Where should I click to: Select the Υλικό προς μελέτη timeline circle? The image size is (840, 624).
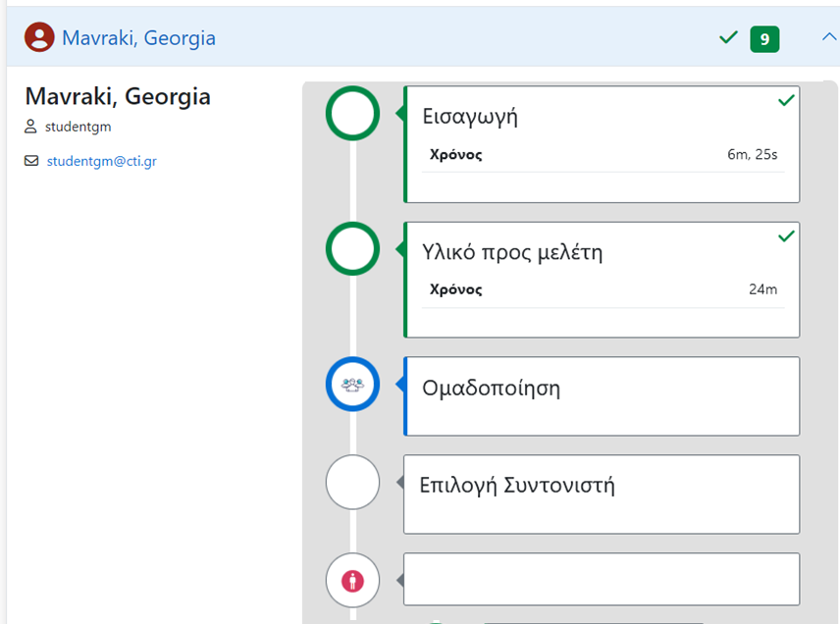coord(352,249)
